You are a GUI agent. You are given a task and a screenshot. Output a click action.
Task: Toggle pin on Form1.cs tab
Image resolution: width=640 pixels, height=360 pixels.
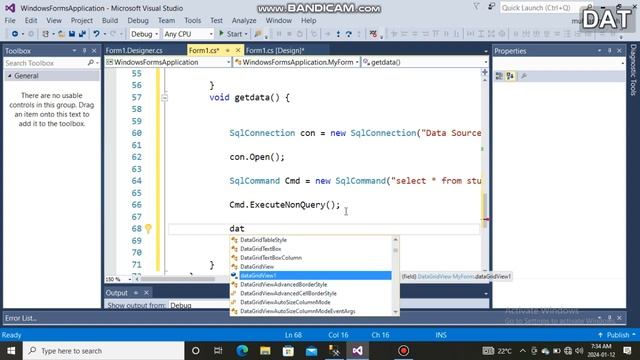coord(228,50)
